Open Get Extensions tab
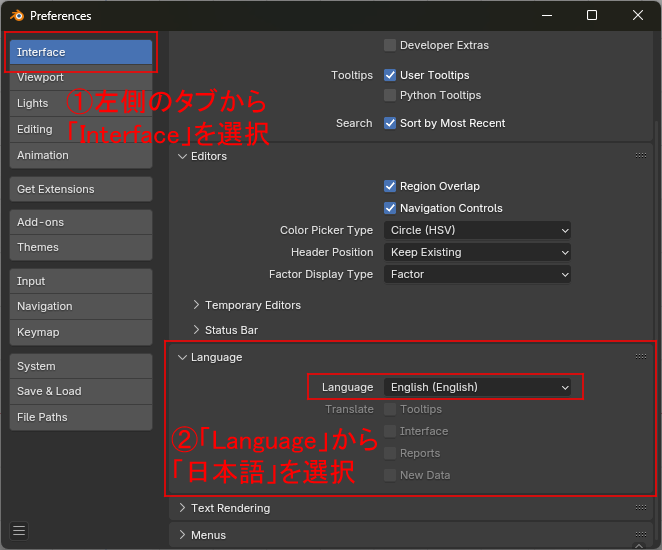 click(81, 189)
